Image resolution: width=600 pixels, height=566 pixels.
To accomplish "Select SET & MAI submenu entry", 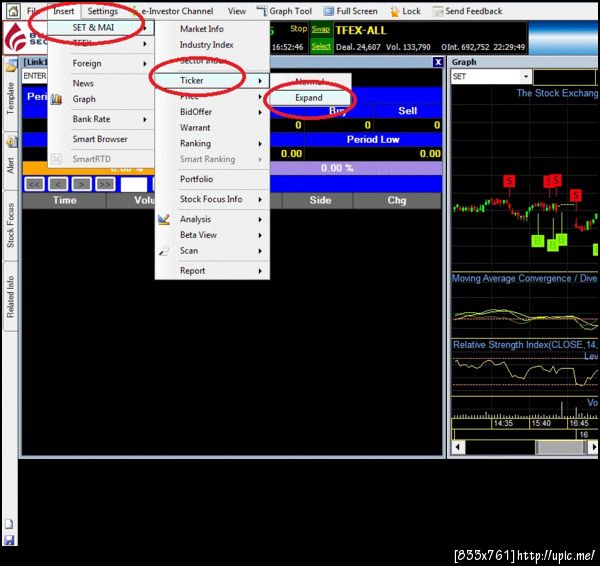I will tap(101, 28).
